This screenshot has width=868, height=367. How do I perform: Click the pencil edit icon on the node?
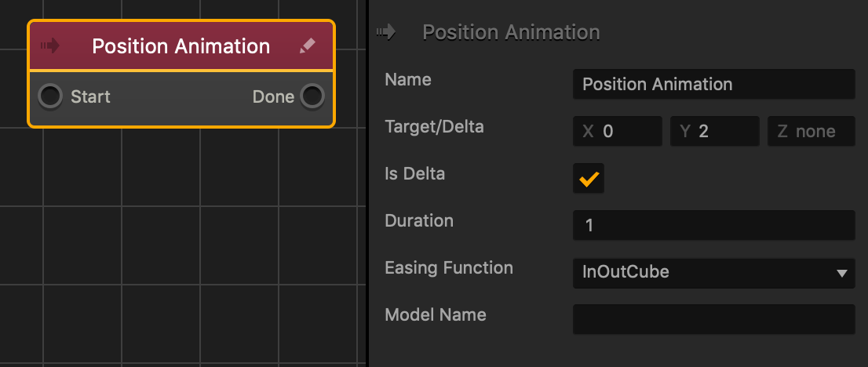click(307, 46)
